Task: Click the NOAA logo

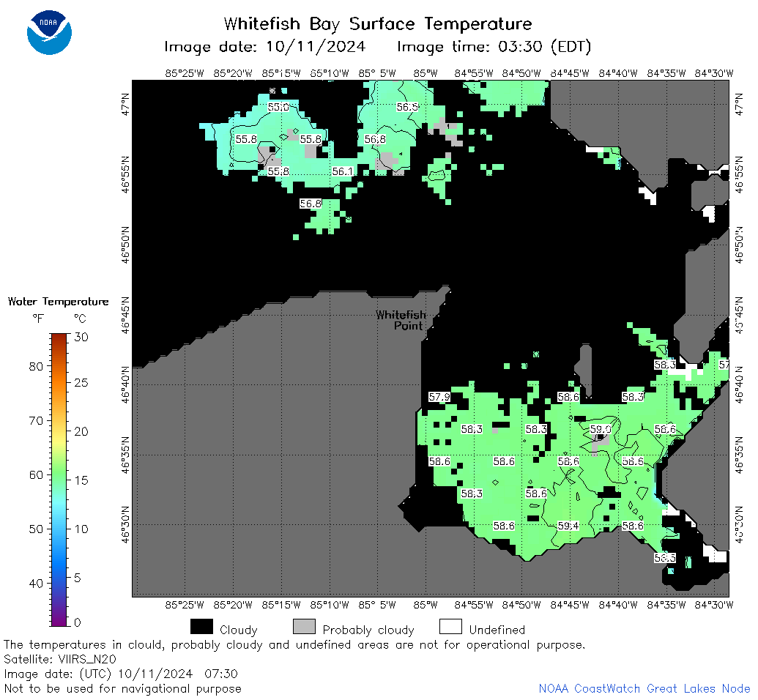Action: (49, 32)
